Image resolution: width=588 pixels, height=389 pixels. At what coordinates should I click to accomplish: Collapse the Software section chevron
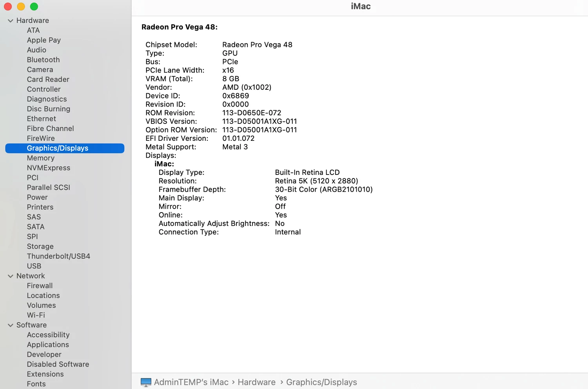point(11,325)
